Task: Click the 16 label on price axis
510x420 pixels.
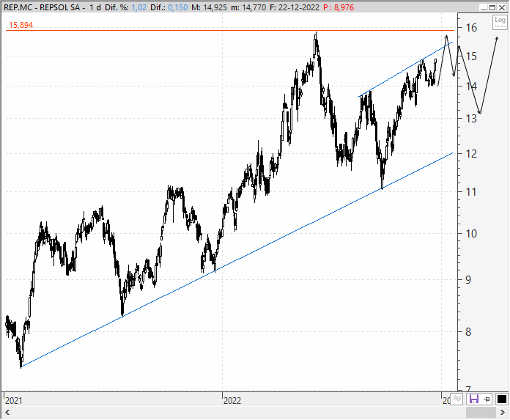Action: click(x=471, y=28)
